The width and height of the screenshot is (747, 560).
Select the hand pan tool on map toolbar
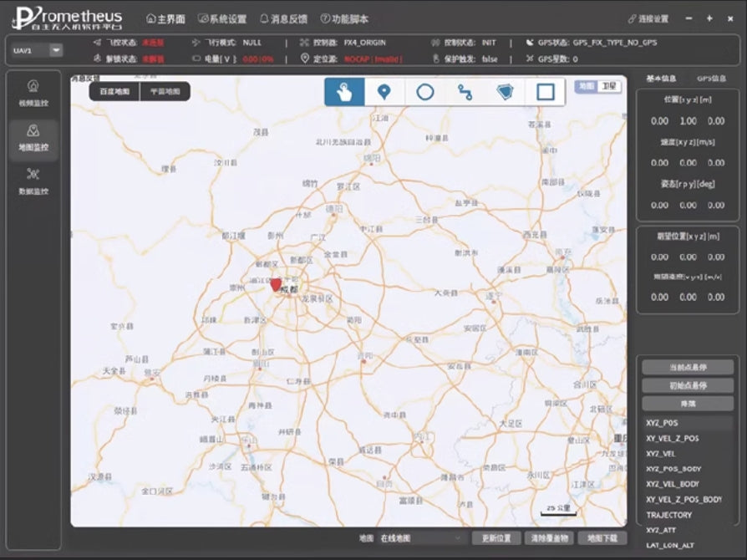coord(344,91)
